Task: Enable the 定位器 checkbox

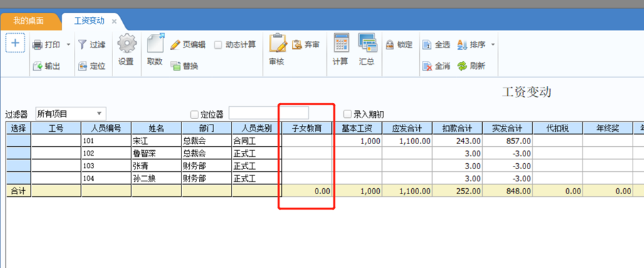Action: [x=194, y=114]
